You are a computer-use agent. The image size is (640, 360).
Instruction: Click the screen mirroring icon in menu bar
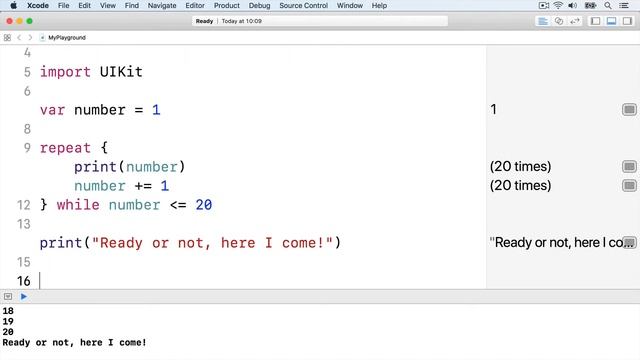(543, 5)
